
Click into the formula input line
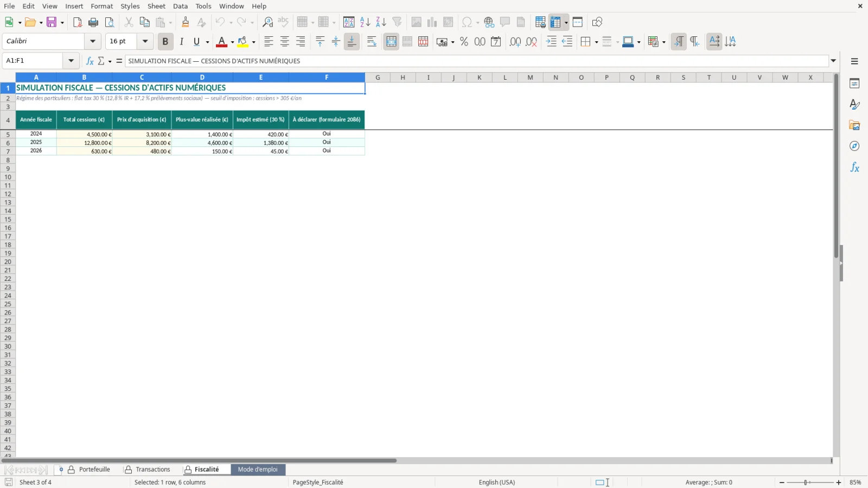click(x=477, y=61)
